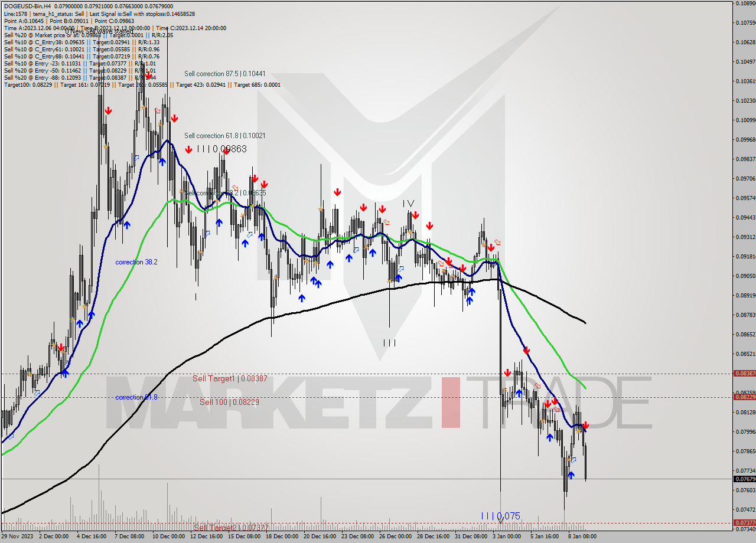Click the 0.09837 price axis value
Image resolution: width=756 pixels, height=543 pixels.
(745, 159)
